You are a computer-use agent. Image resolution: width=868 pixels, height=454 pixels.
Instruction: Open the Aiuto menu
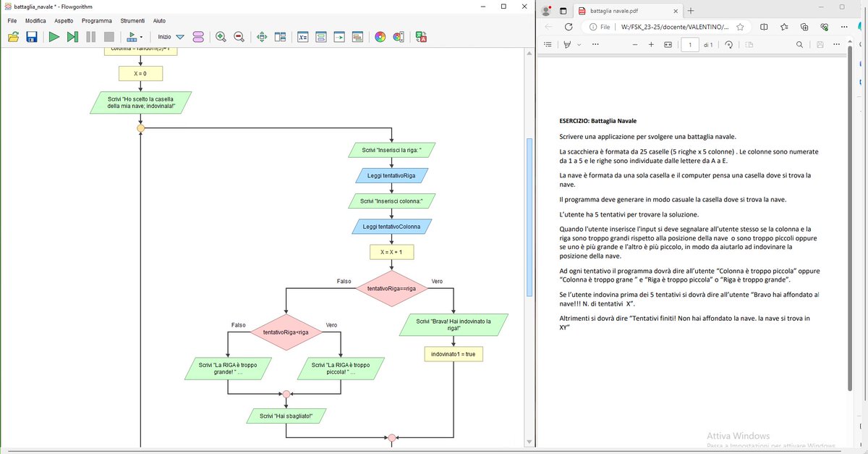(159, 21)
